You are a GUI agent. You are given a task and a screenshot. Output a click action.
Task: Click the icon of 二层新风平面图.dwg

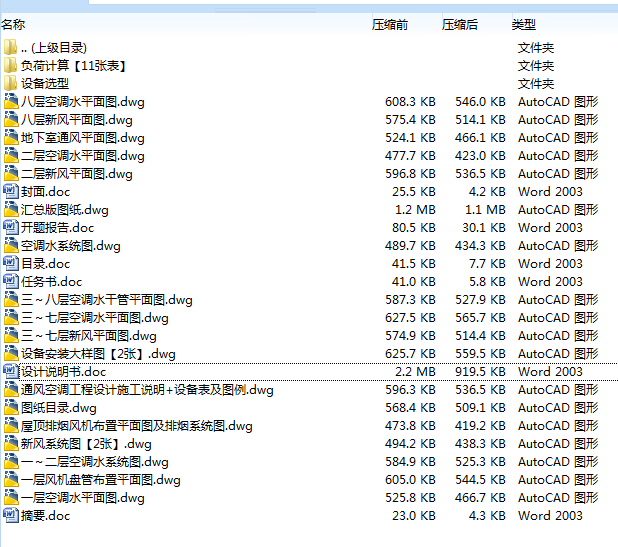pos(11,173)
